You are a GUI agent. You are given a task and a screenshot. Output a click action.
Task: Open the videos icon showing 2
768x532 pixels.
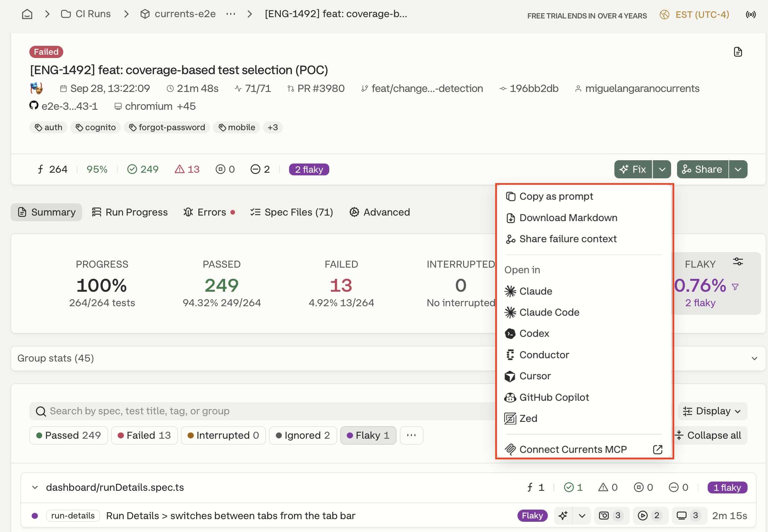(642, 515)
